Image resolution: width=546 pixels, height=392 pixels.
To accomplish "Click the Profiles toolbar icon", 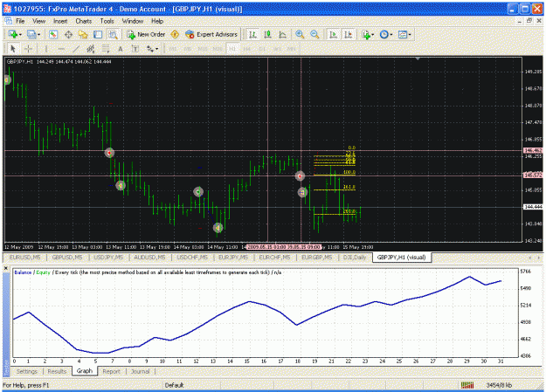I will click(31, 34).
